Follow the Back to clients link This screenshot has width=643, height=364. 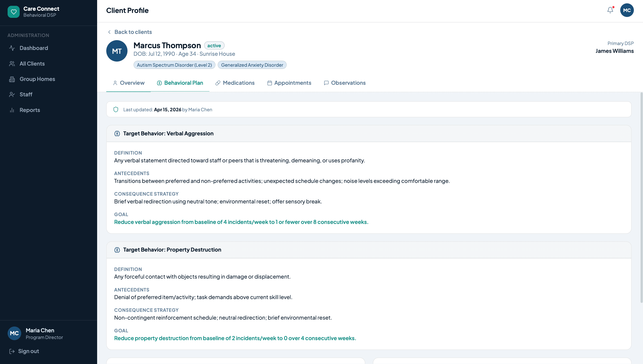(x=129, y=32)
